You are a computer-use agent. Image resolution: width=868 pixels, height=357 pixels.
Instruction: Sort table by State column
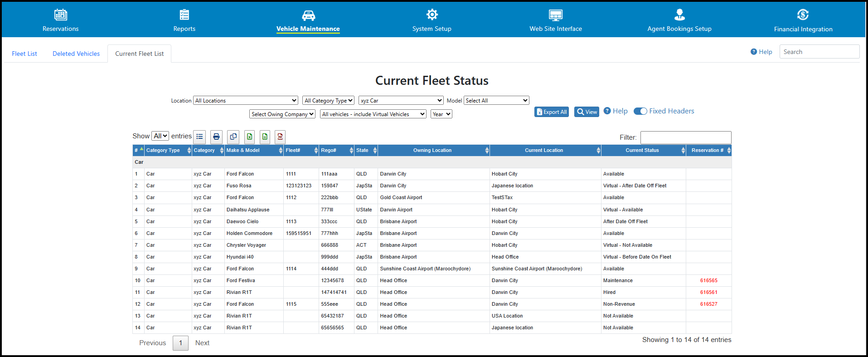[366, 150]
